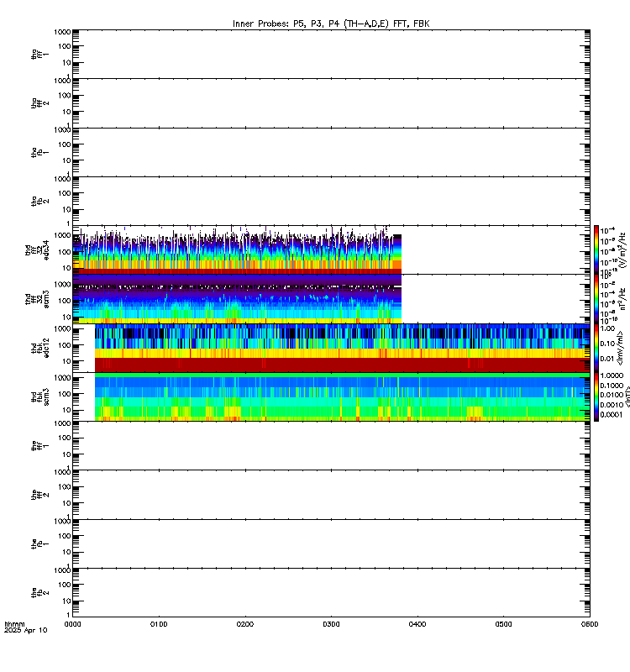630x672 pixels.
Task: Click the 'the fff 2' panel label
Action: [40, 495]
